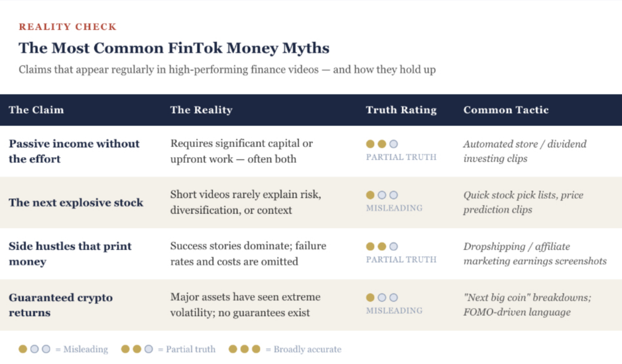Select the Truth Rating column header
This screenshot has width=622, height=364.
click(401, 110)
